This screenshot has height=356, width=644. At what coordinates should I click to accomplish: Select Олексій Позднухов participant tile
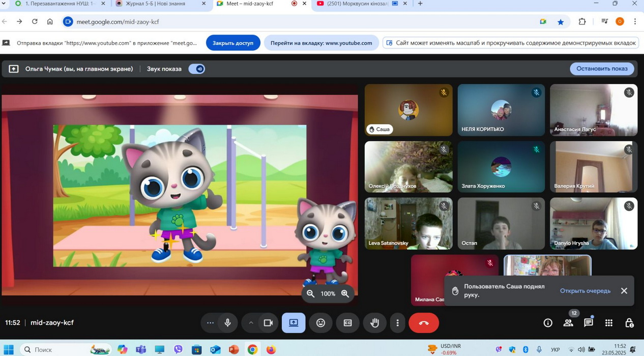click(408, 167)
